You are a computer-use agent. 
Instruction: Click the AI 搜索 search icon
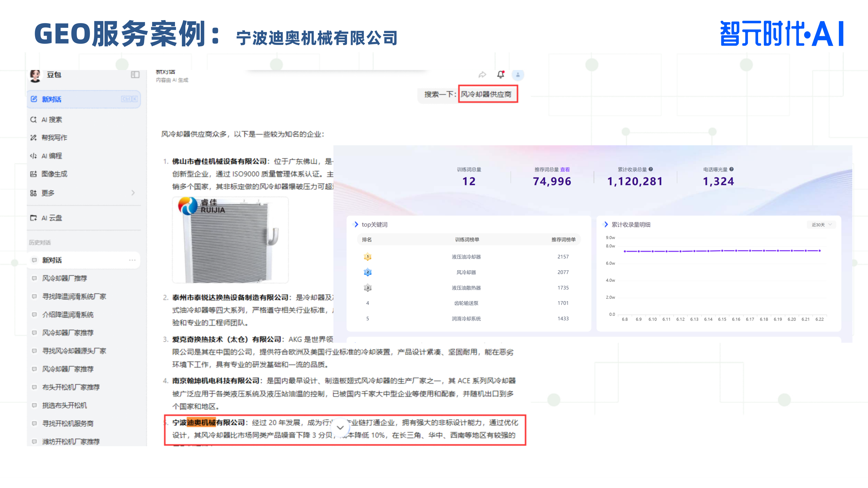(33, 120)
